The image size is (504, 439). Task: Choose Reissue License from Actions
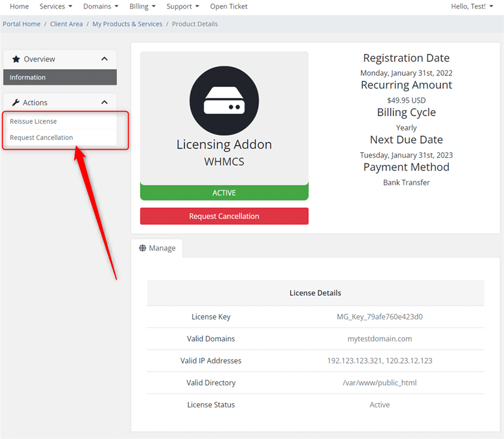(x=60, y=121)
